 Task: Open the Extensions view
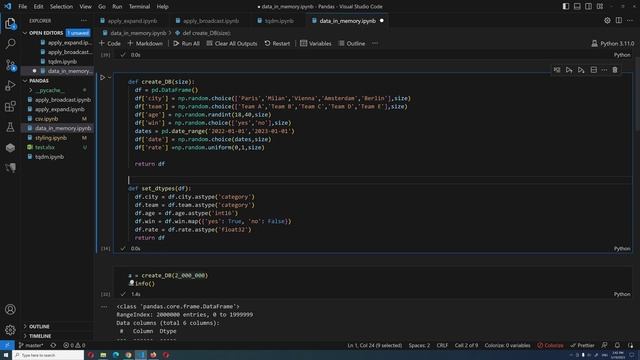point(10,107)
